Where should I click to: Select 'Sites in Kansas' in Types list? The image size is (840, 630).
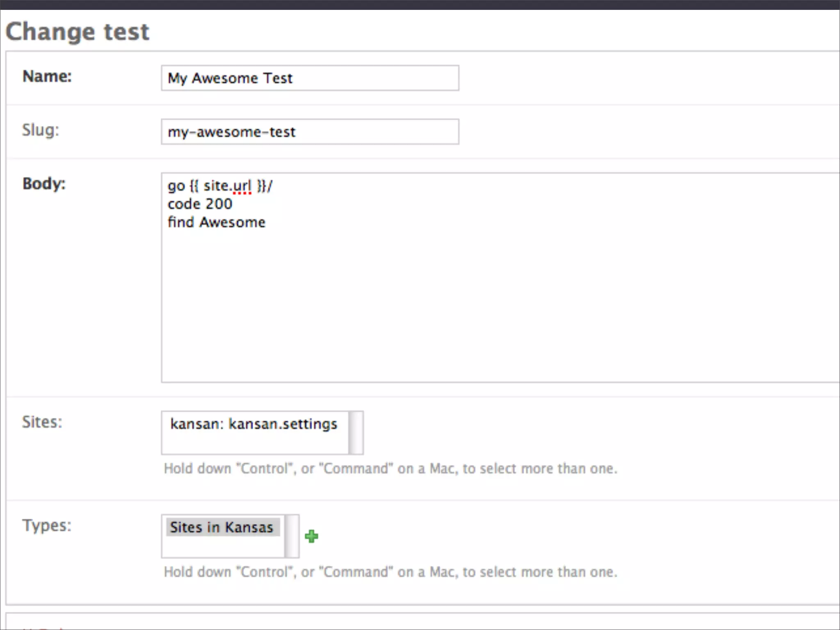(x=222, y=527)
